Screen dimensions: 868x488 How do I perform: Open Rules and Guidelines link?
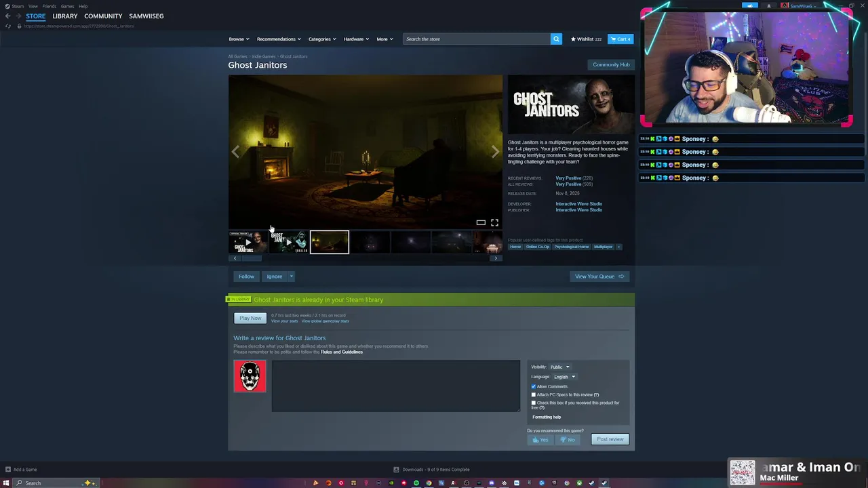pos(342,352)
